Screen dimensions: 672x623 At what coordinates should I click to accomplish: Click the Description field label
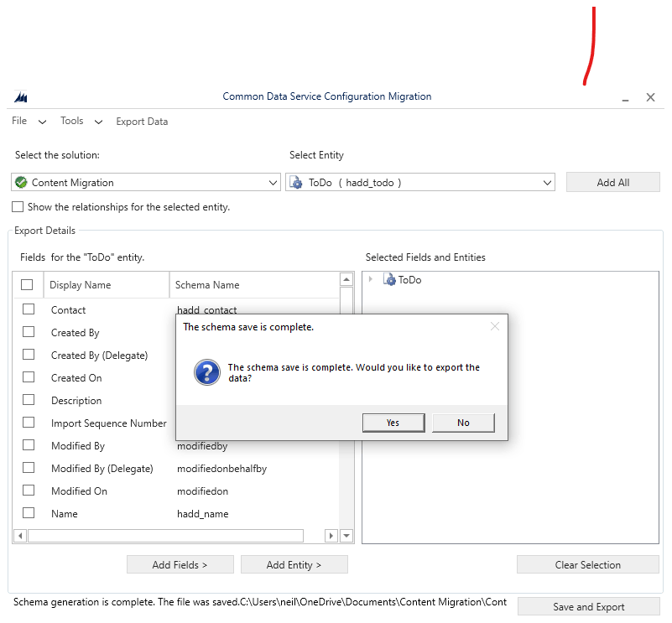point(76,401)
